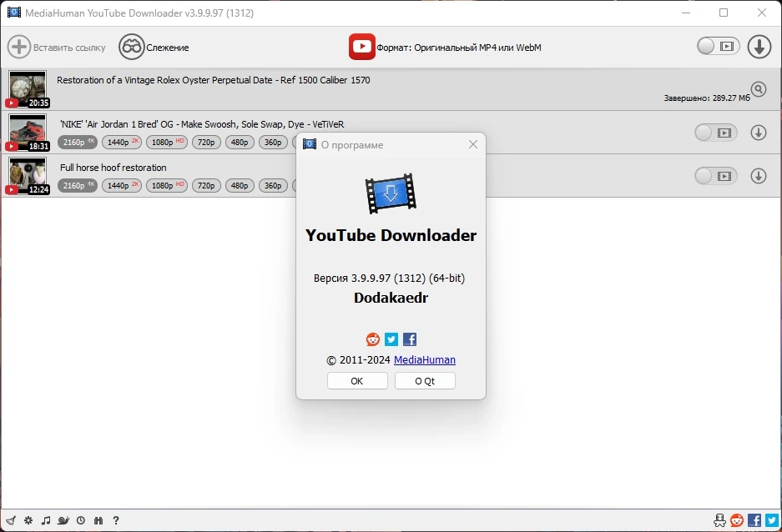Choose 720p for horse hoof video
The width and height of the screenshot is (782, 532).
pyautogui.click(x=206, y=186)
